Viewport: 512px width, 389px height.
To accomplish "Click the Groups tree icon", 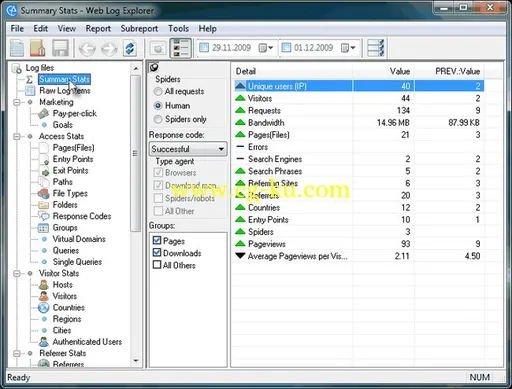I will pos(44,228).
